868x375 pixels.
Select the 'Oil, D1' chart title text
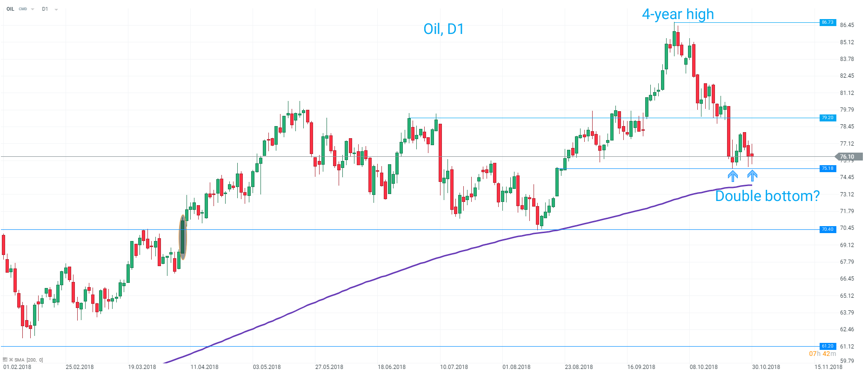443,29
